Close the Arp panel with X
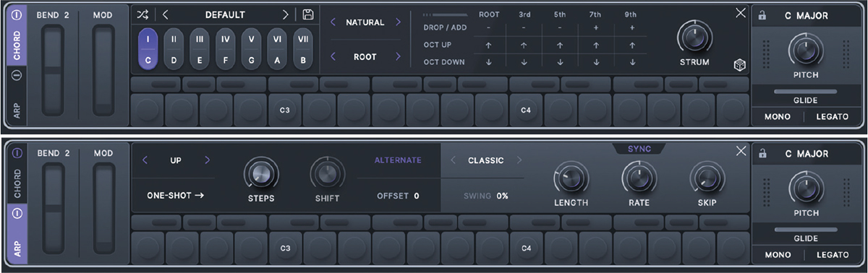Image resolution: width=868 pixels, height=273 pixels. pos(740,151)
